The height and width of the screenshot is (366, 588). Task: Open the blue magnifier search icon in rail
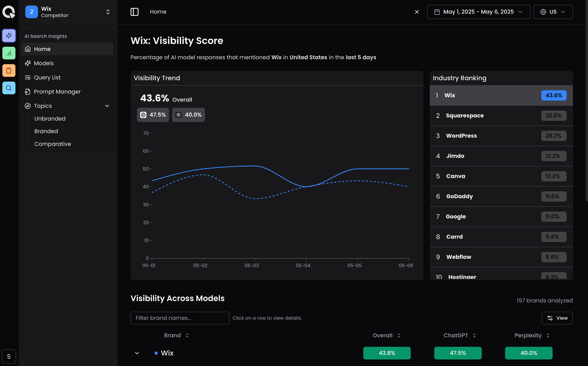click(9, 88)
